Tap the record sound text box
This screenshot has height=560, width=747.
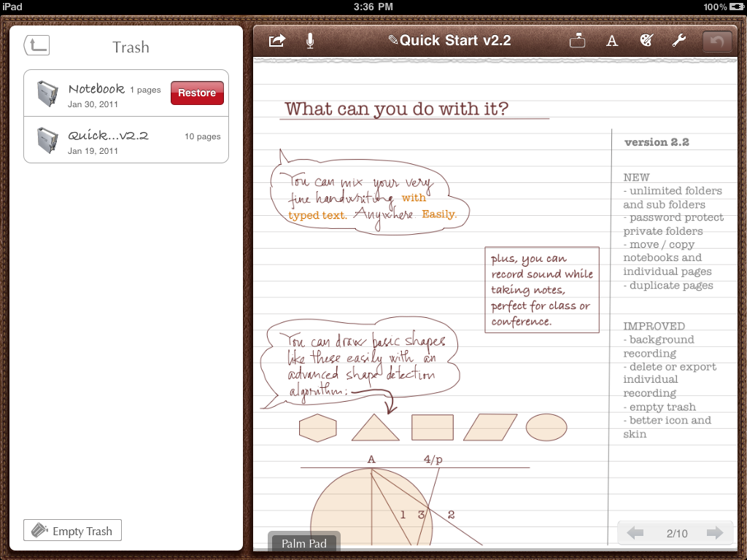(542, 289)
